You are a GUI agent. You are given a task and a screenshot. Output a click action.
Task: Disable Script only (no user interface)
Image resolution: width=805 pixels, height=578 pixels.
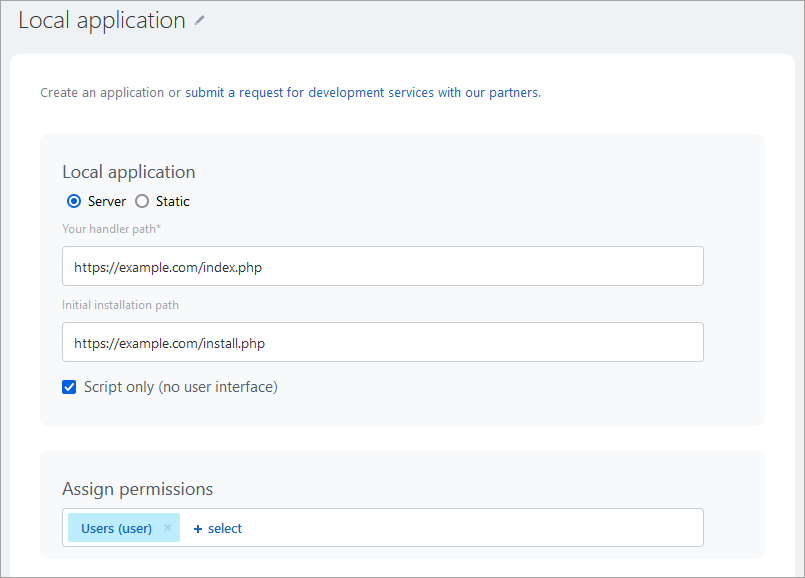[x=69, y=387]
